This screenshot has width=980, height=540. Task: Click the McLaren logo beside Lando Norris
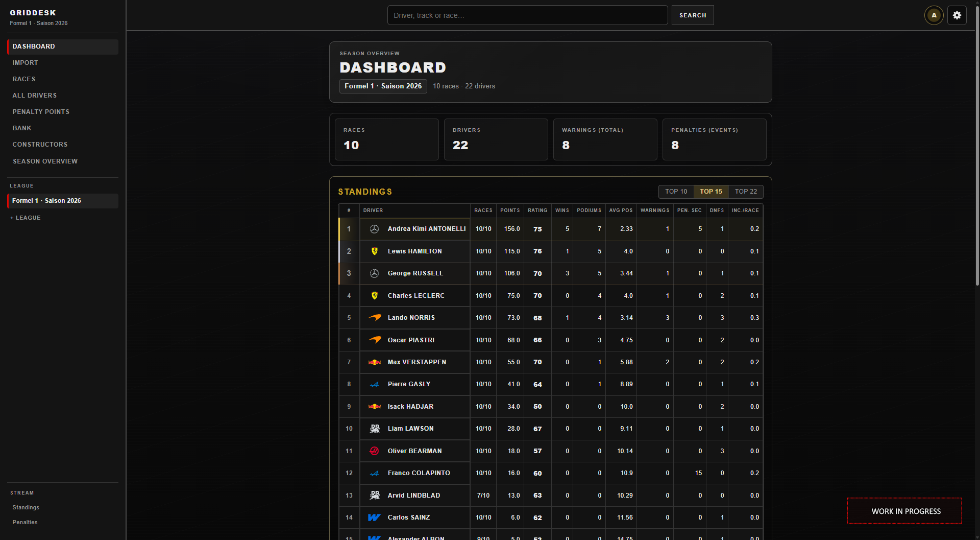tap(375, 318)
